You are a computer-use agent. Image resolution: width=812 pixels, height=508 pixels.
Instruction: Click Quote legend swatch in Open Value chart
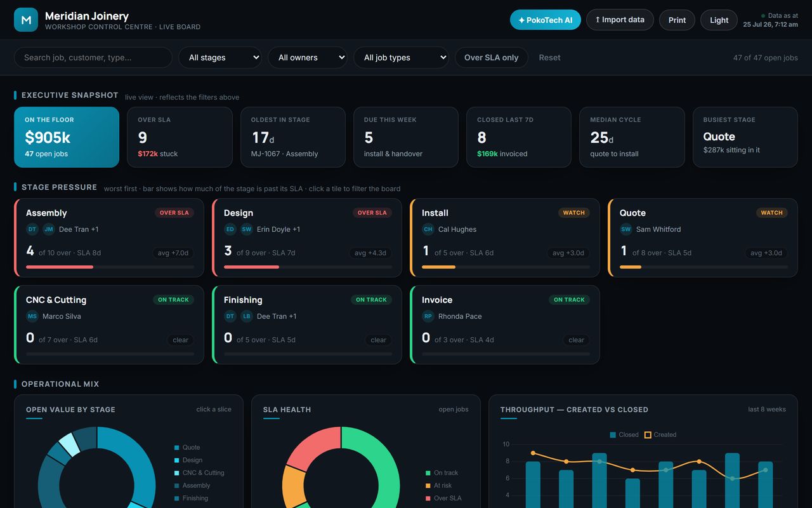pos(176,448)
